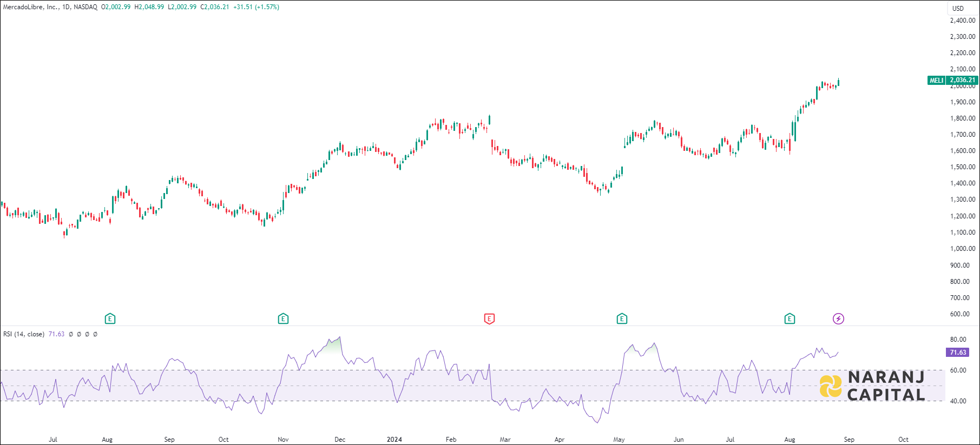Click the Dec label on time axis
Viewport: 980px width, 445px height.
tap(340, 440)
